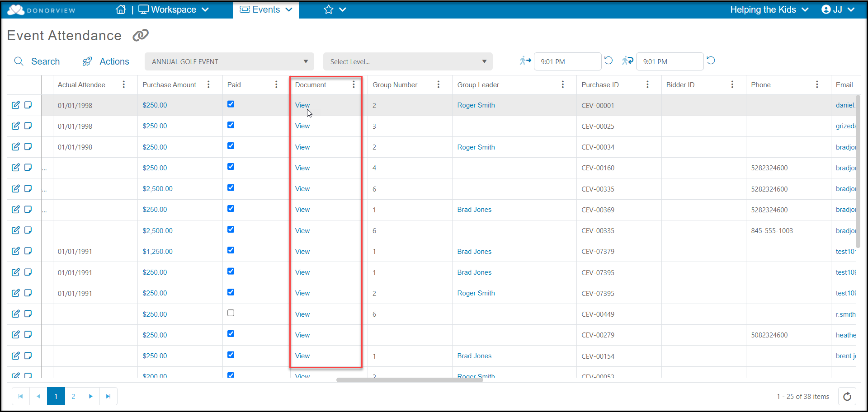Click the vertical scrollbar of grid

tap(858, 171)
